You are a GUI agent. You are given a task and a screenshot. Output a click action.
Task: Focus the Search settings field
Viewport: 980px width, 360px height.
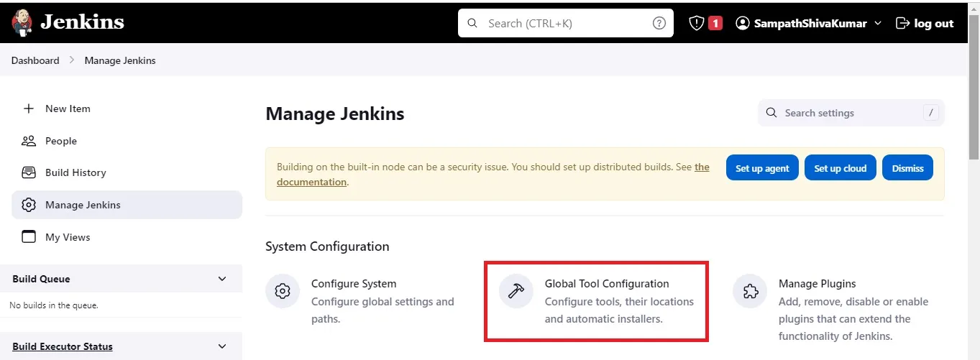851,113
